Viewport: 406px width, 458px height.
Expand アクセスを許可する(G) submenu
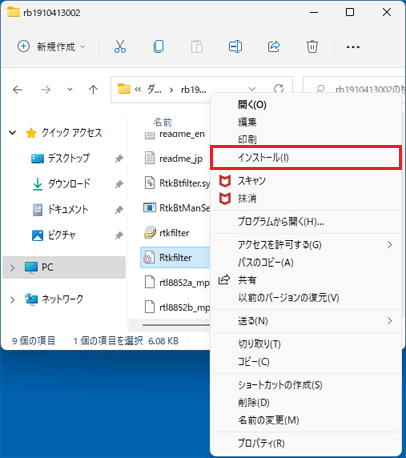306,245
